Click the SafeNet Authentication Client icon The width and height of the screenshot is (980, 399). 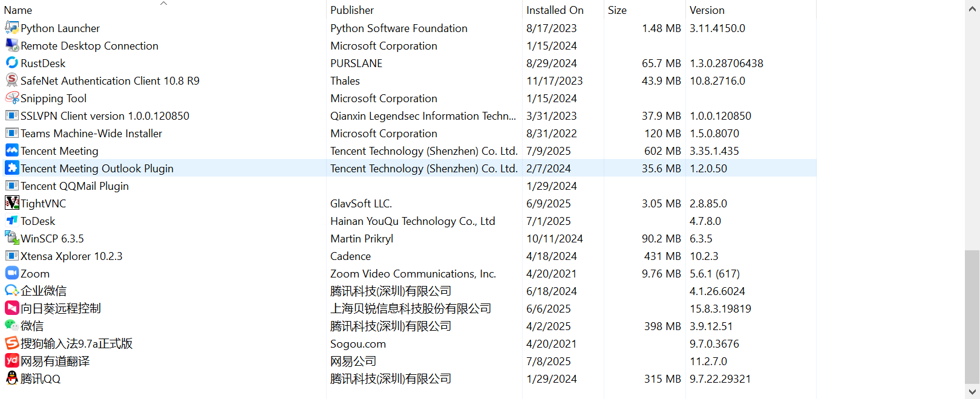pyautogui.click(x=11, y=80)
